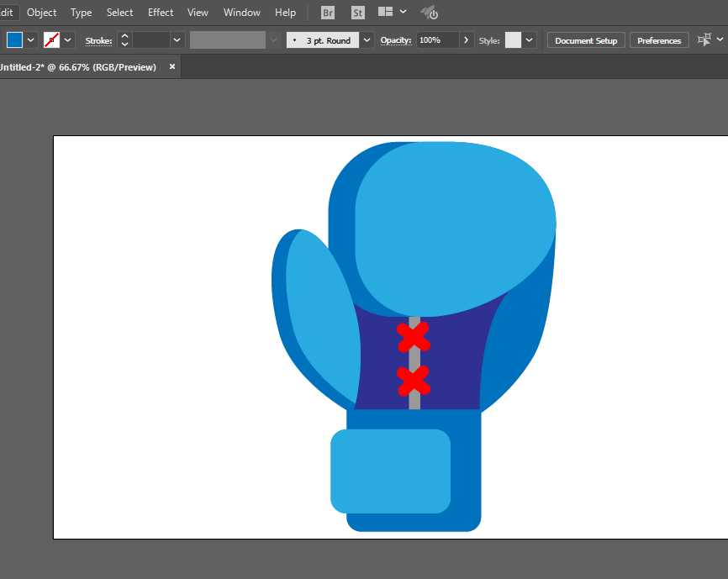
Task: Click the graphic Style swatch
Action: point(513,39)
